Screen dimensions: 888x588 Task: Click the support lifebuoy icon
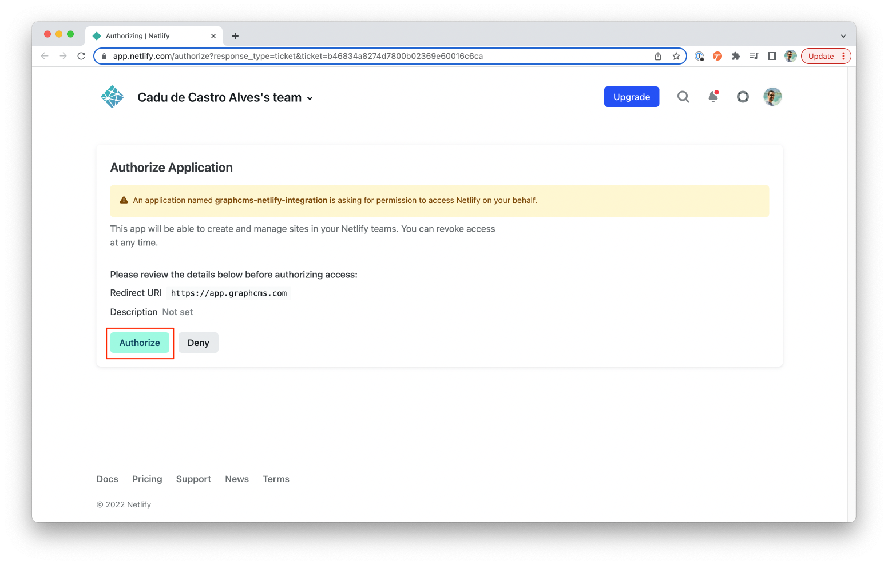(743, 97)
